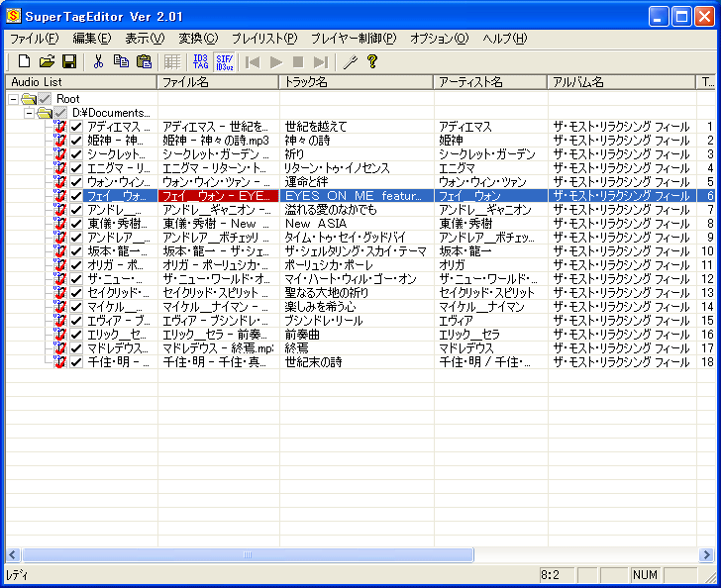The height and width of the screenshot is (588, 721).
Task: Open the プレイリスト(P) menu
Action: (x=264, y=39)
